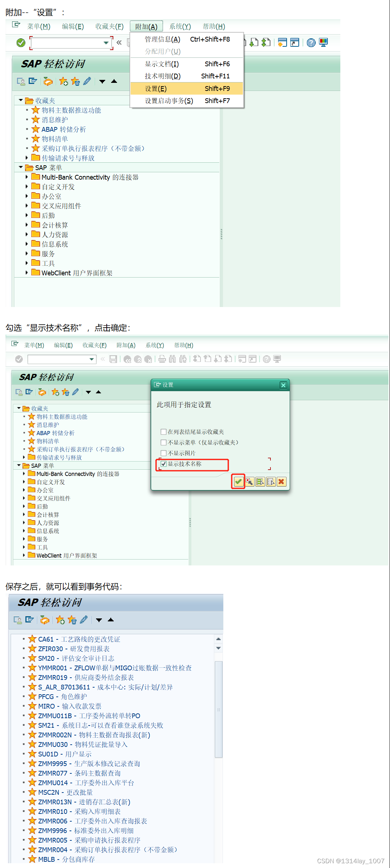Close the 设置 dialog via title bar X
390x868 pixels.
click(283, 385)
